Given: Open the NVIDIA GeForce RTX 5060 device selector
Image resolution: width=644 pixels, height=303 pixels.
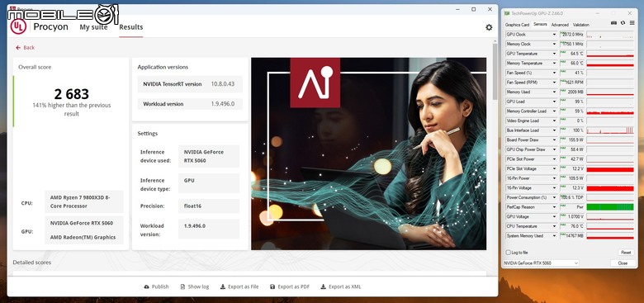Looking at the screenshot, I should [x=541, y=263].
